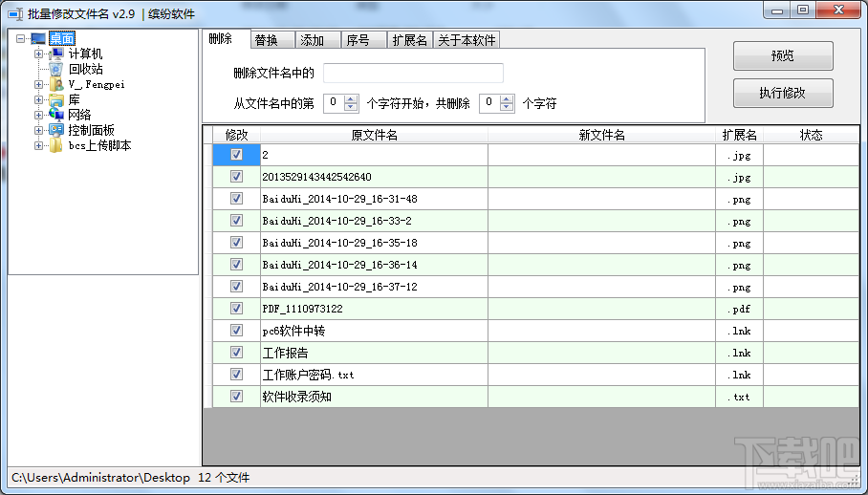Expand the 计算机 tree node
868x495 pixels.
pyautogui.click(x=38, y=54)
